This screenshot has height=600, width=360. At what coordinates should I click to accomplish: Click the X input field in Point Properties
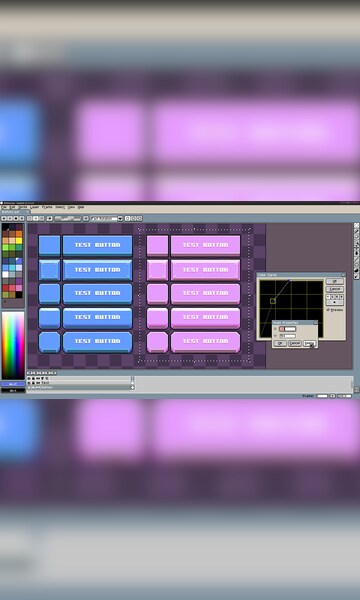point(287,329)
